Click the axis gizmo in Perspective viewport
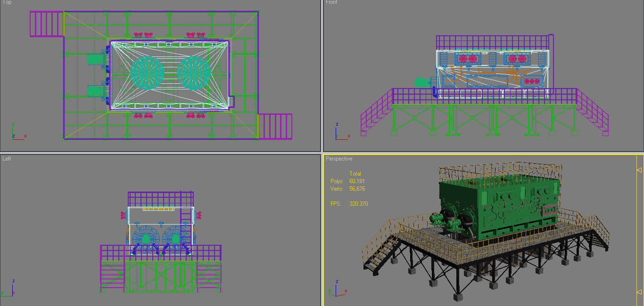644x306 pixels. pyautogui.click(x=339, y=288)
